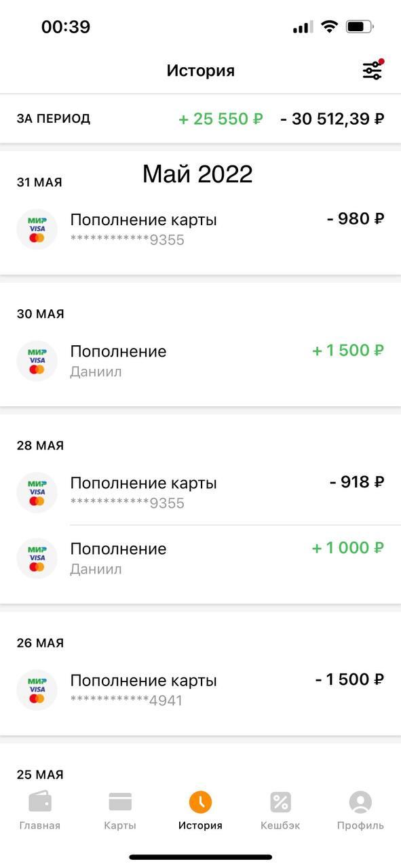The height and width of the screenshot is (868, 401).
Task: Tap the -980 ₽ amount on 31 МАЯ
Action: 356,218
